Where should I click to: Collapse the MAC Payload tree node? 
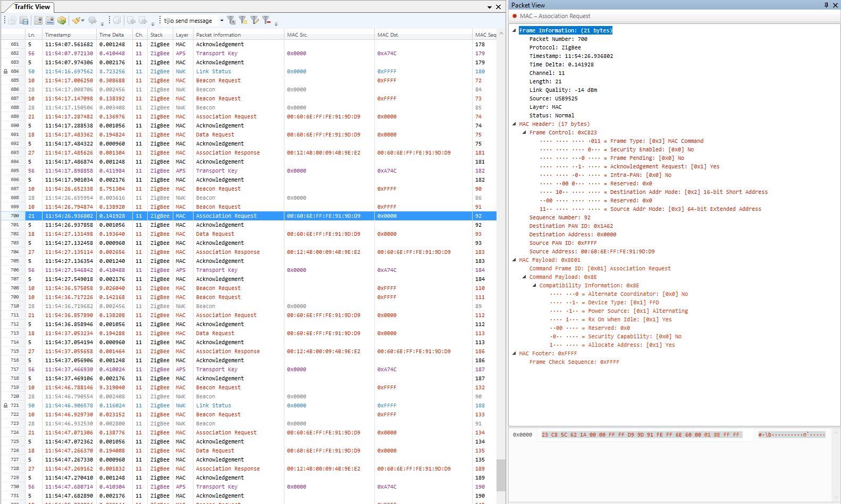514,260
